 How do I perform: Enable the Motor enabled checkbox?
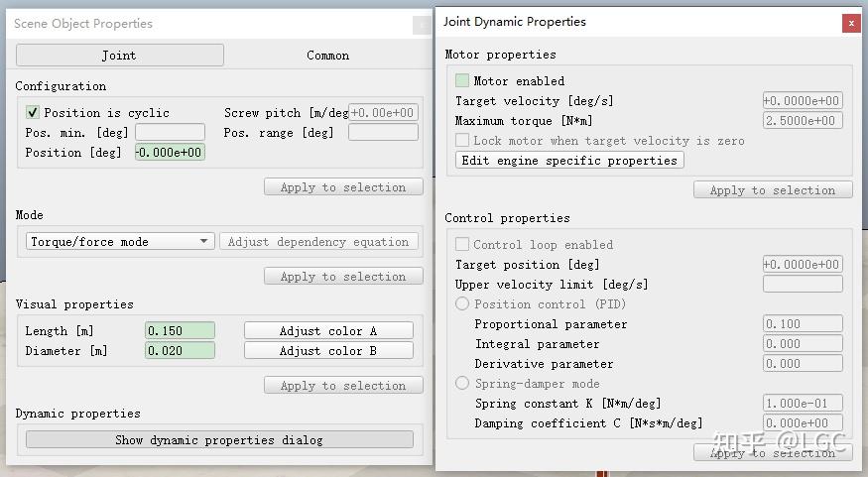pyautogui.click(x=462, y=81)
